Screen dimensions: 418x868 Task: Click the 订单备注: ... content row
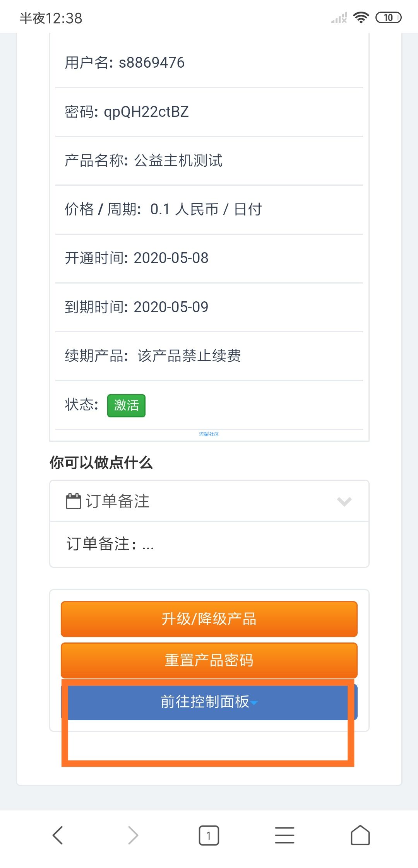209,544
